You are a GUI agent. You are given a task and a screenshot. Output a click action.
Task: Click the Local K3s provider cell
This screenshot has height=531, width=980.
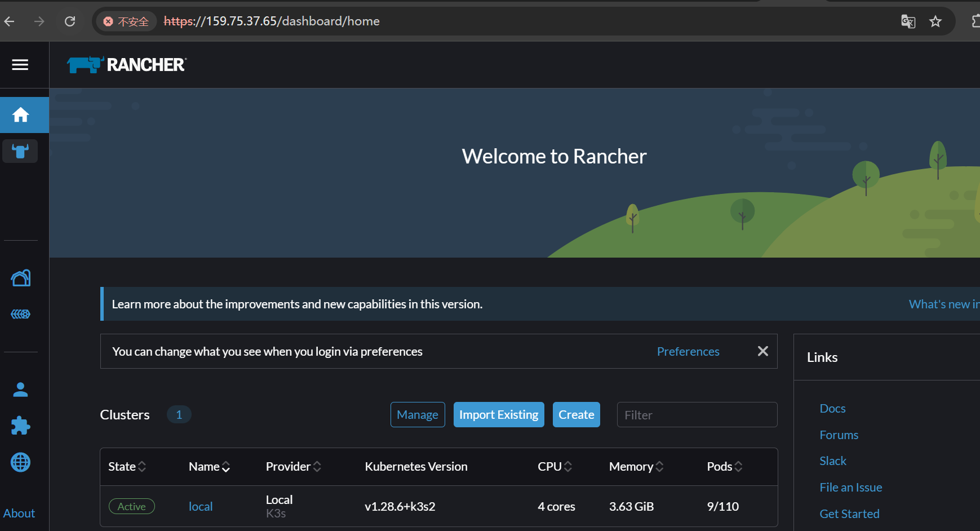[x=279, y=507]
